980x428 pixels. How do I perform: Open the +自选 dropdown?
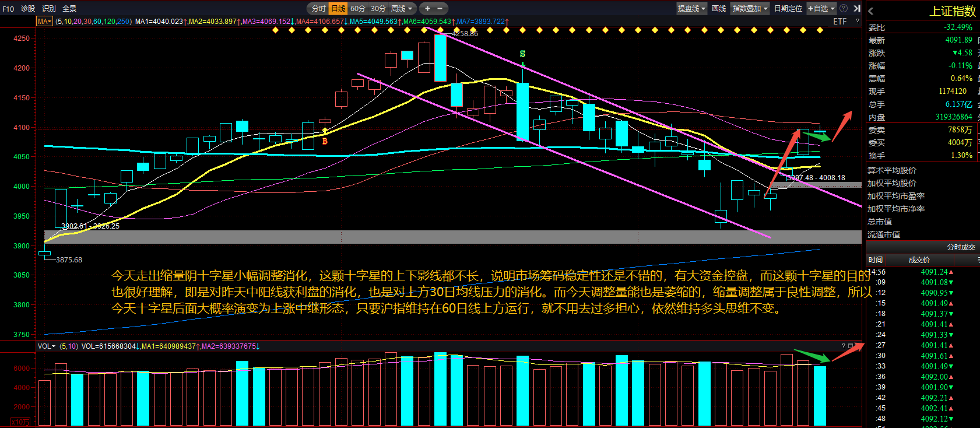click(x=821, y=8)
